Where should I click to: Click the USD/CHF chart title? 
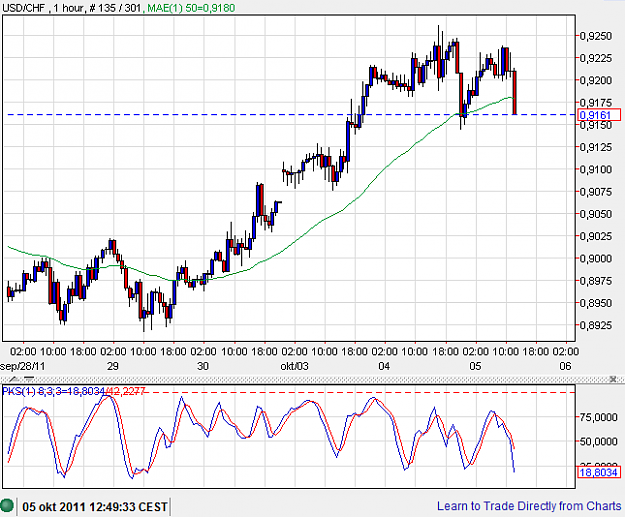coord(24,8)
